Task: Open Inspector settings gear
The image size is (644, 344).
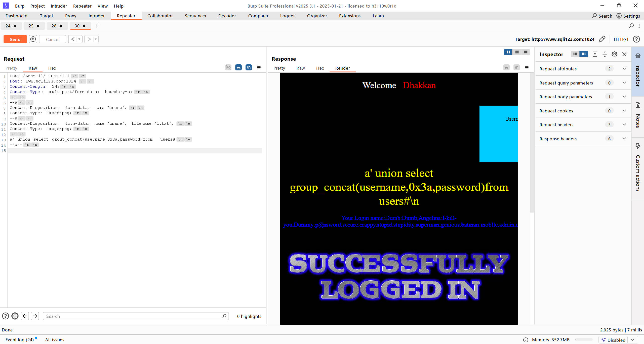Action: pos(615,54)
